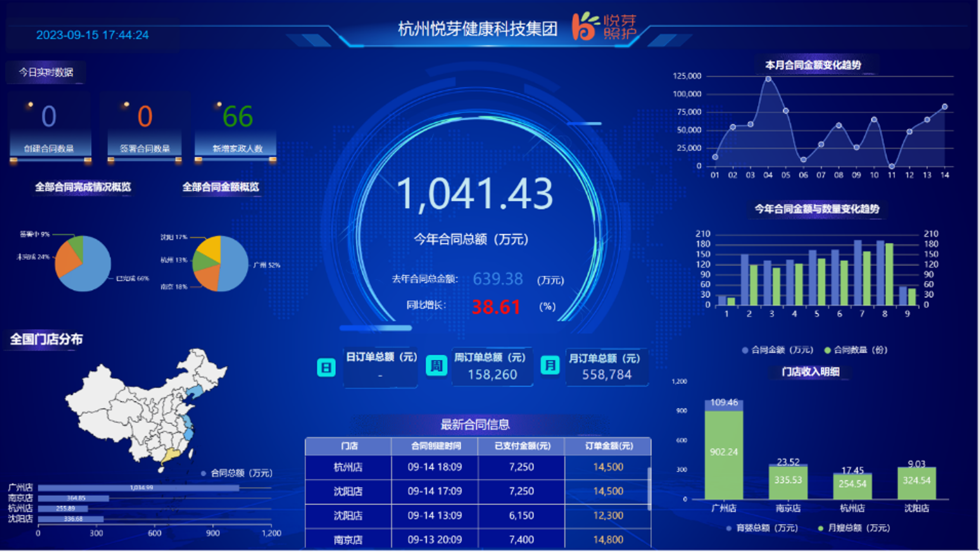This screenshot has width=980, height=553.
Task: Click the 全国门店分布 section title
Action: [46, 339]
